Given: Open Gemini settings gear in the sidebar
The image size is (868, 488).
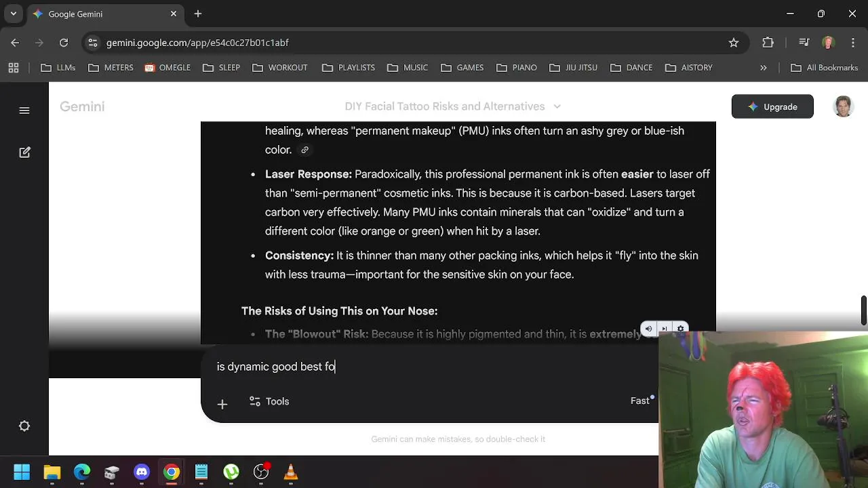Looking at the screenshot, I should pos(24,426).
